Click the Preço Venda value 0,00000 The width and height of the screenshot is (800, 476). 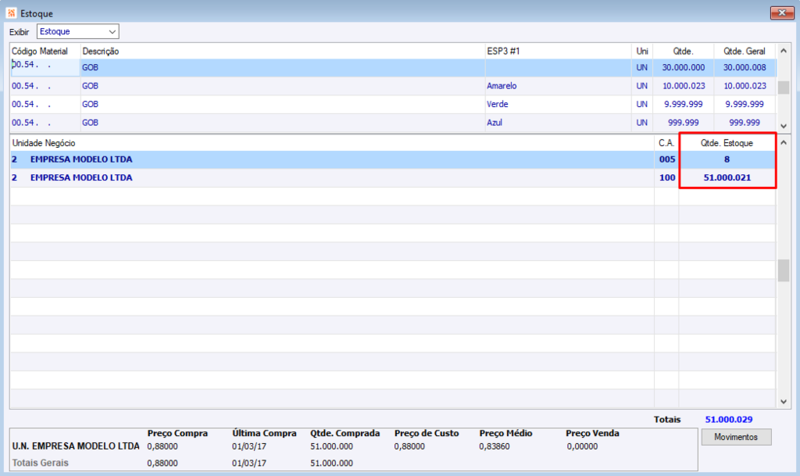pyautogui.click(x=582, y=446)
